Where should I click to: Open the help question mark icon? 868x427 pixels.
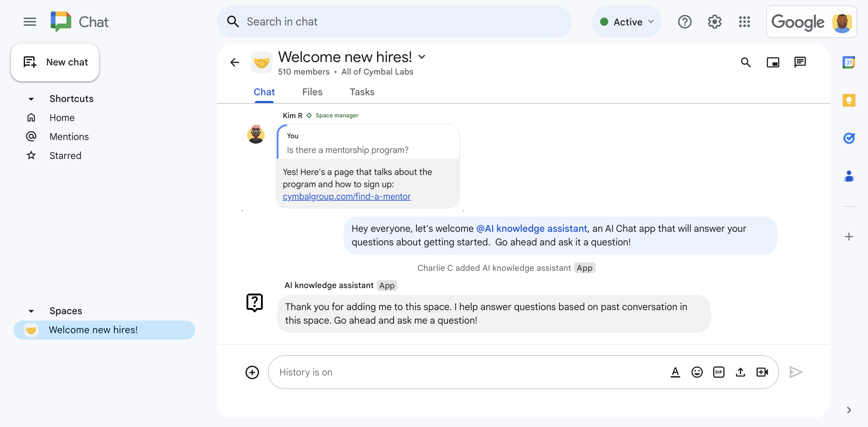point(685,22)
